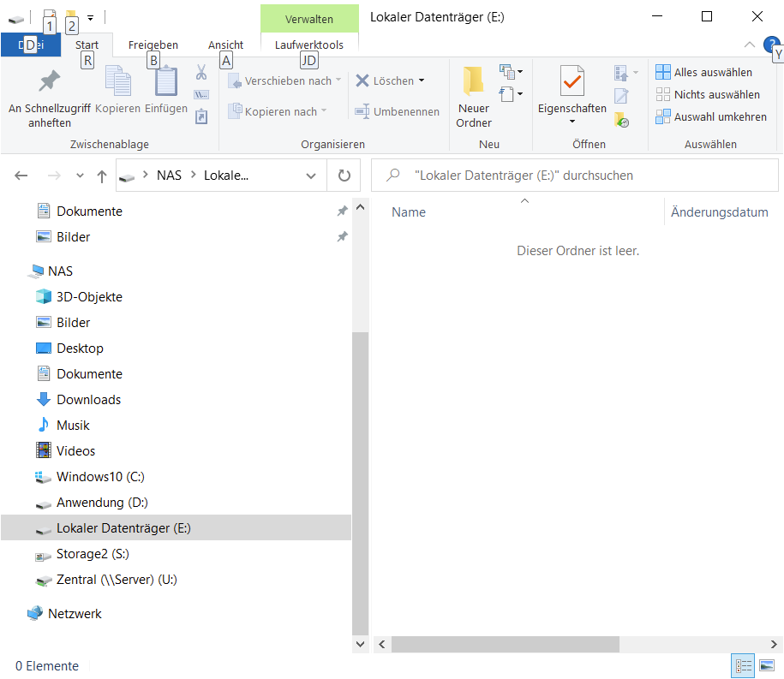Go up one folder level arrow
This screenshot has height=679, width=784.
101,176
